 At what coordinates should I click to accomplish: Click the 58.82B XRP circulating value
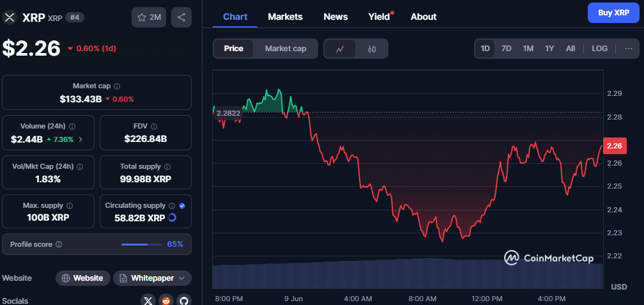[140, 217]
